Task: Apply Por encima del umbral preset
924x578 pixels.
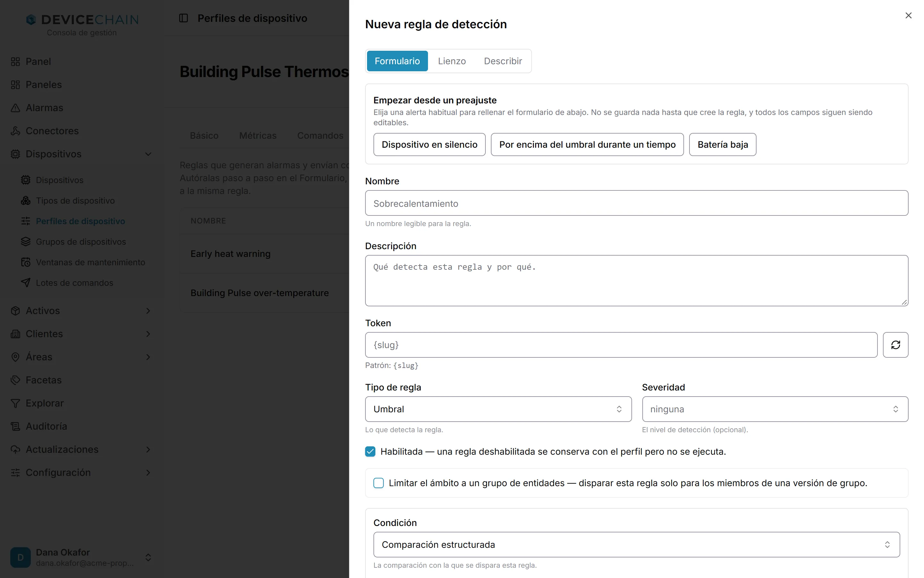Action: point(587,144)
